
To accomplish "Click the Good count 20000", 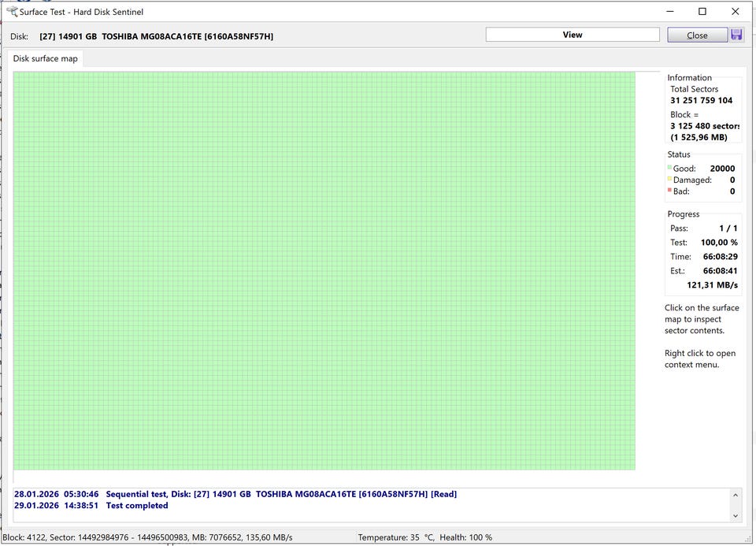I will coord(722,169).
